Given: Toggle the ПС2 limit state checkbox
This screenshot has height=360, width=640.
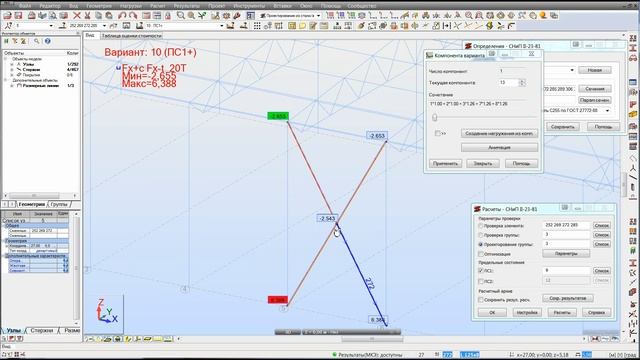Looking at the screenshot, I should click(x=481, y=281).
